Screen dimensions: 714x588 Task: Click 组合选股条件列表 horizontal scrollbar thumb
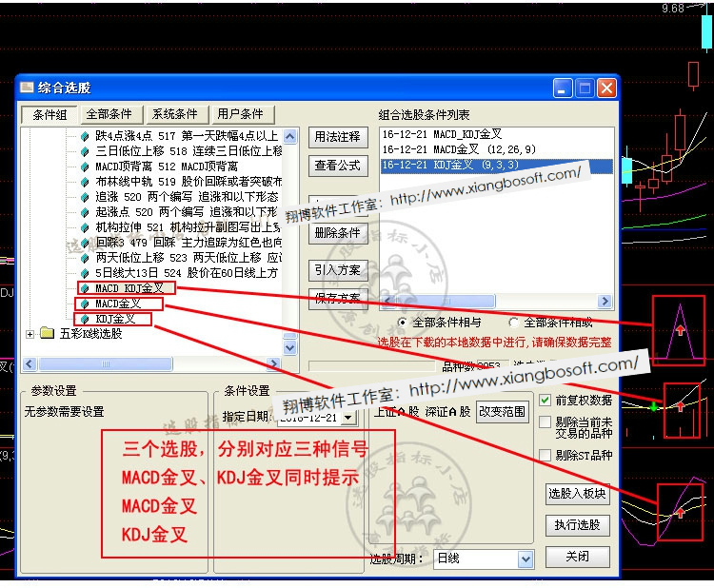[446, 302]
